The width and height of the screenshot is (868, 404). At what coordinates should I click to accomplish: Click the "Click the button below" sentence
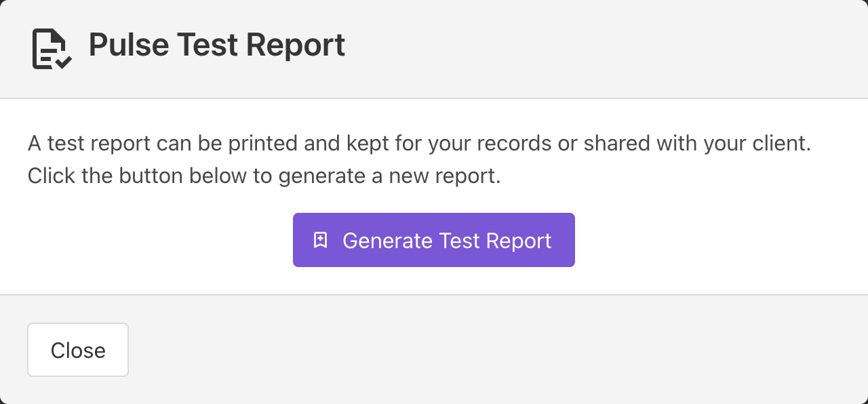[264, 176]
